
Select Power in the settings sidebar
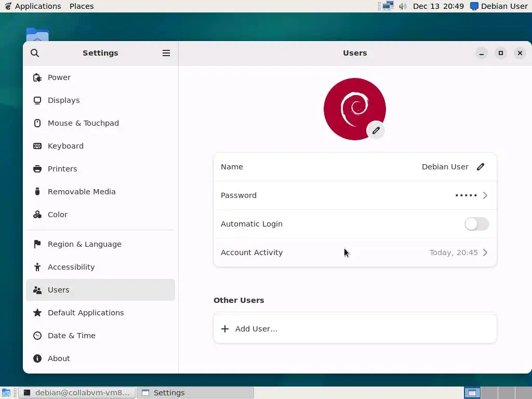coord(100,77)
